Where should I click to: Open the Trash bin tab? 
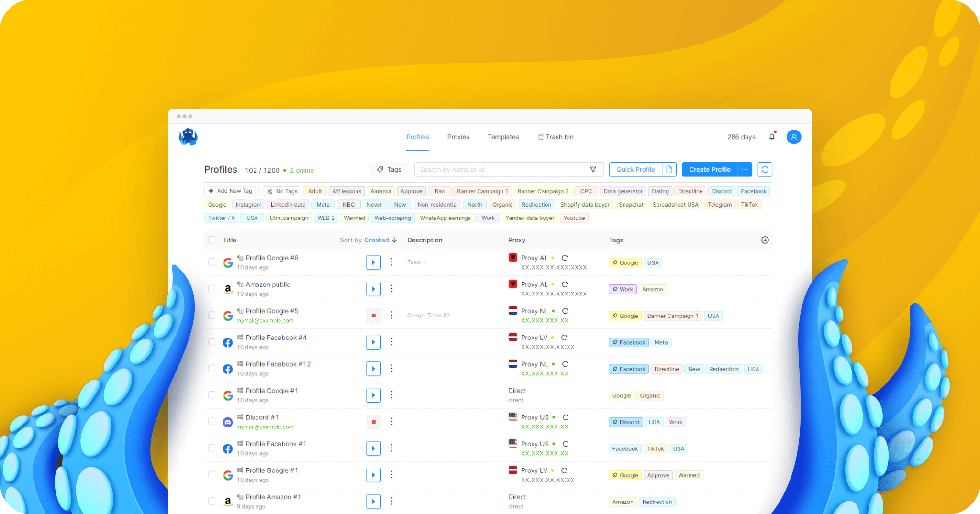pos(559,137)
